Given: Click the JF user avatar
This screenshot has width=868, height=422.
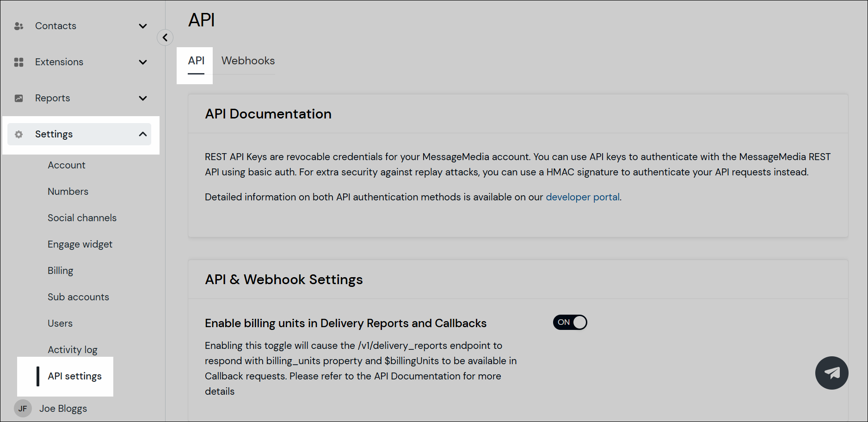Looking at the screenshot, I should [23, 409].
